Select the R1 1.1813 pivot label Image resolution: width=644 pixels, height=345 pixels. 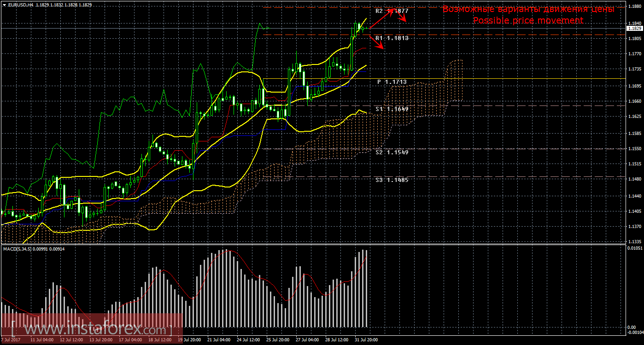[x=392, y=38]
